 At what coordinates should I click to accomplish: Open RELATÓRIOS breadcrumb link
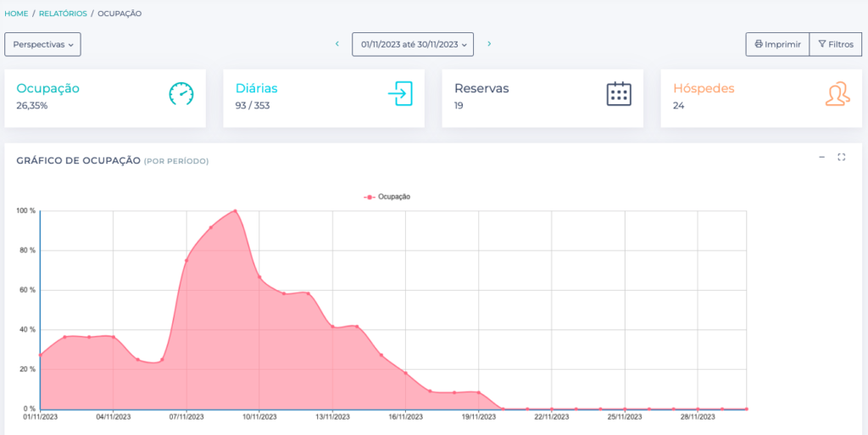click(x=63, y=14)
